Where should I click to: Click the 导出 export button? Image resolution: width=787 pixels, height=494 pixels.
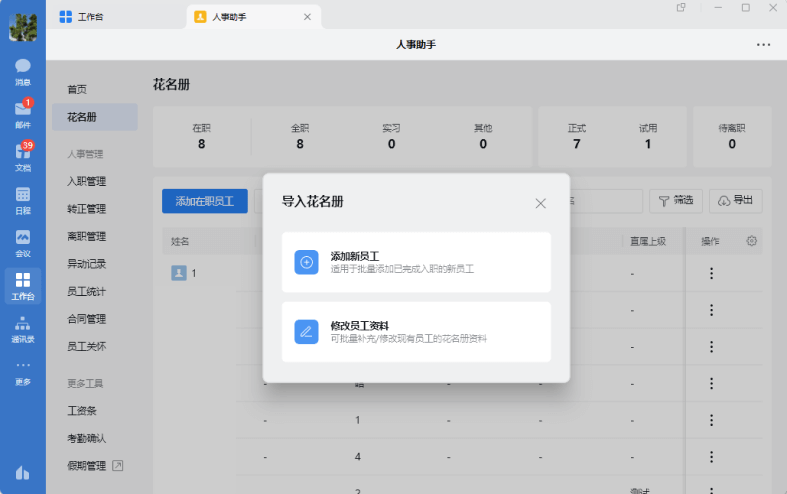tap(736, 201)
